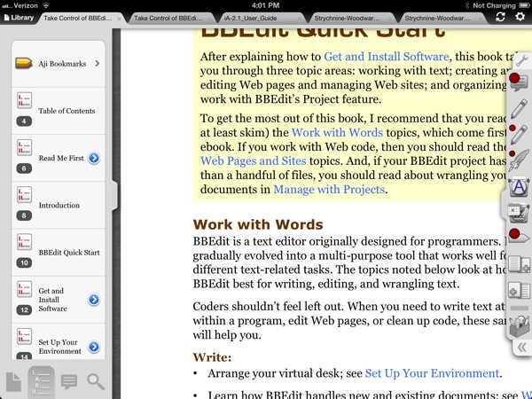The height and width of the screenshot is (399, 532).
Task: Follow the Get and Install Software link
Action: (387, 57)
